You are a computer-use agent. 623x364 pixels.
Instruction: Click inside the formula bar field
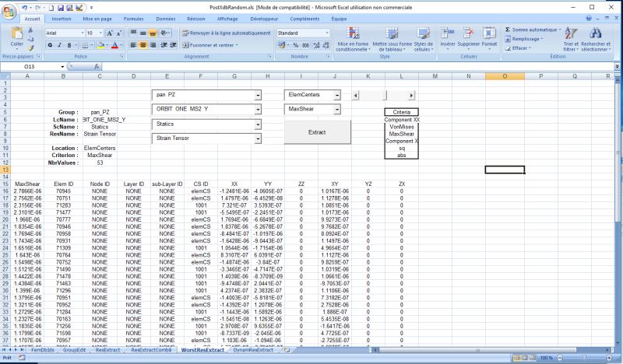[357, 67]
